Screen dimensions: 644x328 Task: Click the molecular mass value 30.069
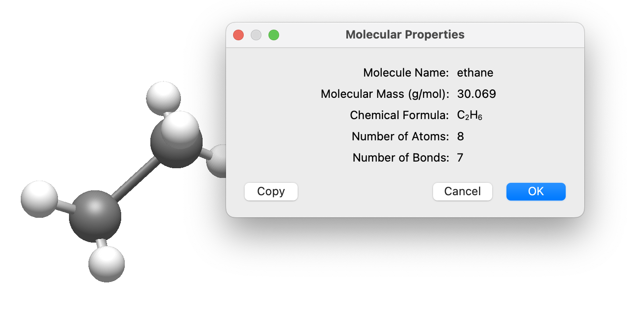(x=476, y=94)
